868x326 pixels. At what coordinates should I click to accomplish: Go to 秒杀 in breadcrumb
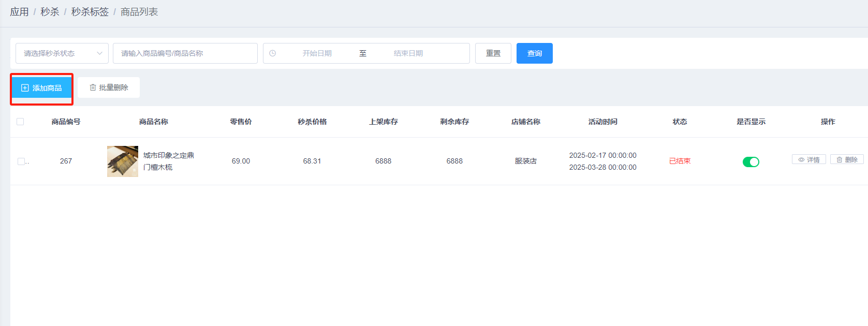click(x=50, y=12)
